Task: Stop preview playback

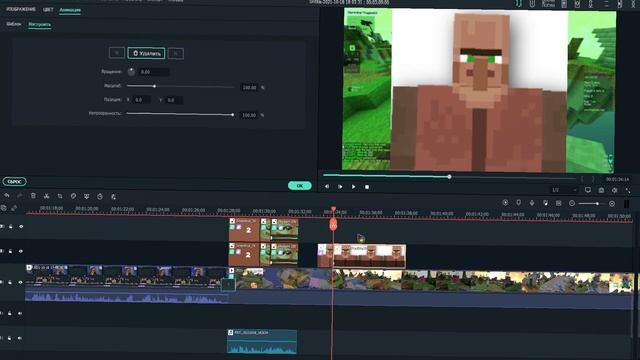Action: (367, 187)
